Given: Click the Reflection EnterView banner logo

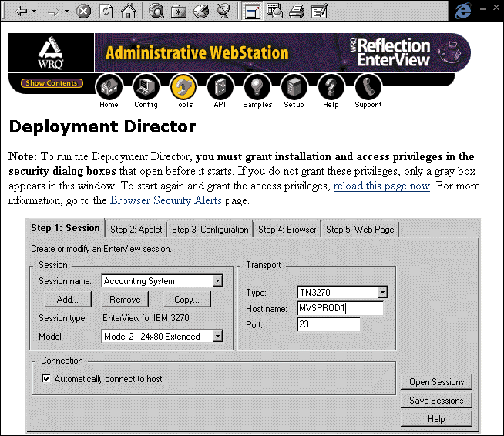Looking at the screenshot, I should (390, 52).
